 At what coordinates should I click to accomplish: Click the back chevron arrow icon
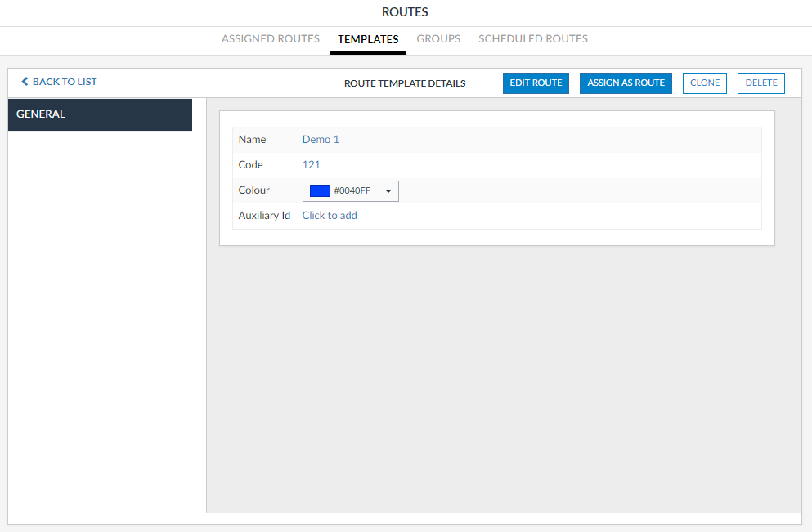(25, 82)
